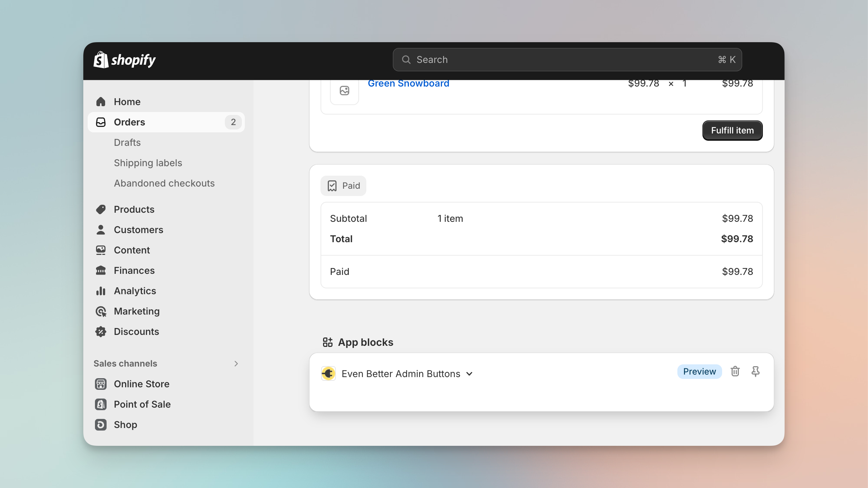Open Marketing in the sidebar

(x=166, y=311)
